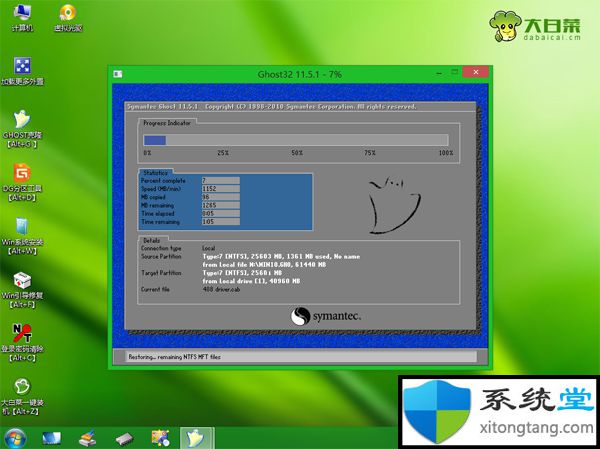Click the Symantec logo in Ghost
This screenshot has width=600, height=449.
326,316
